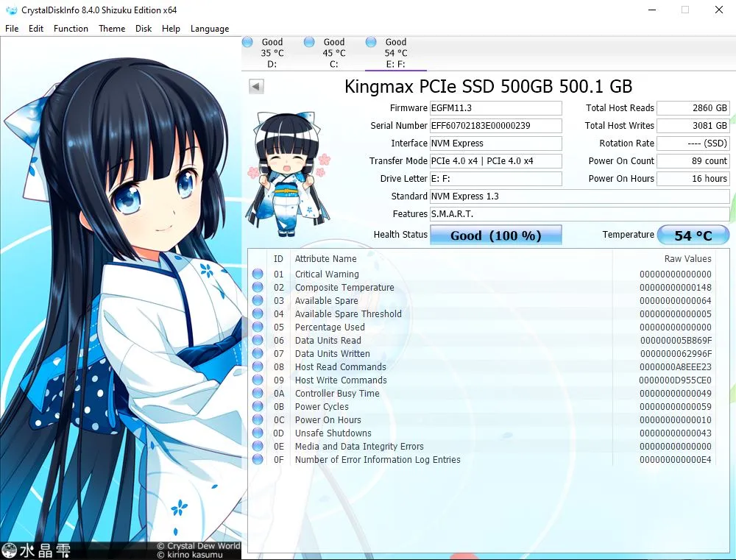This screenshot has height=560, width=736.
Task: Select the Critical Warning attribute text
Action: (x=327, y=274)
